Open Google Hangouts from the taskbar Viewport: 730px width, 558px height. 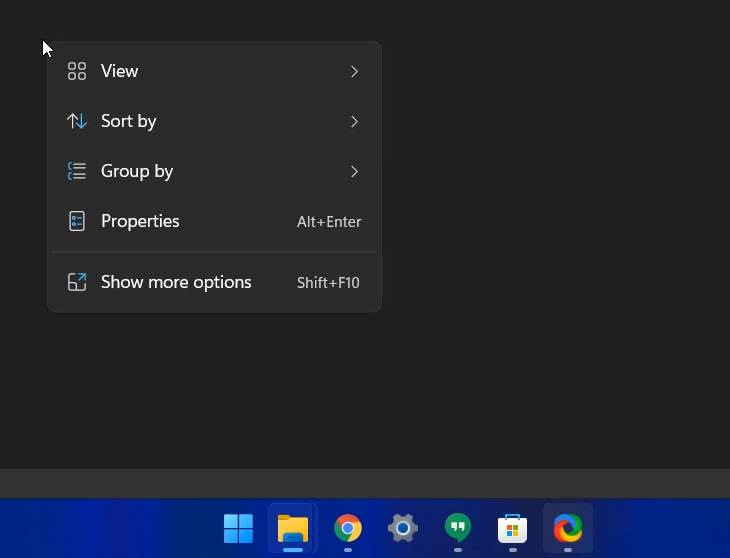pos(458,528)
